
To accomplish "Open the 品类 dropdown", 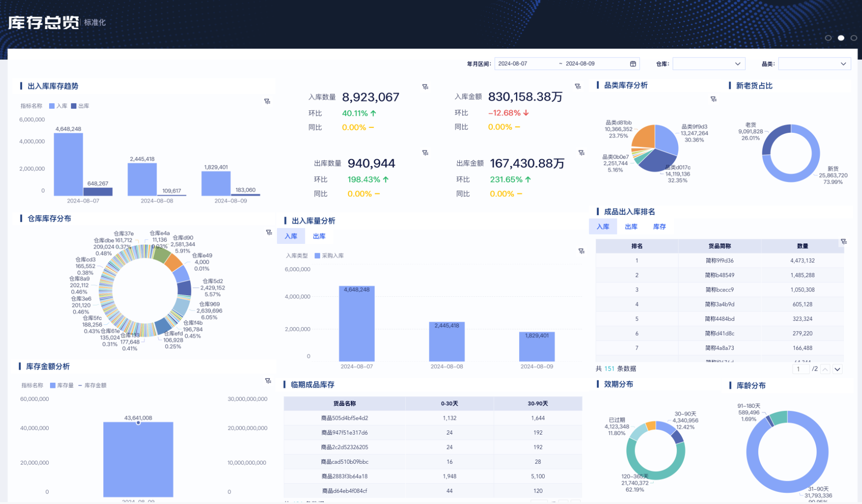I will [x=814, y=64].
